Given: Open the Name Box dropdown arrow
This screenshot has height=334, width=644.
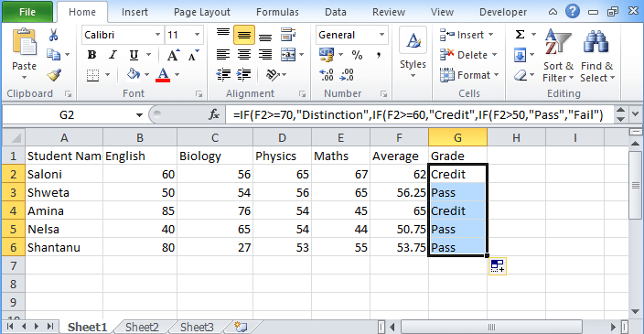Looking at the screenshot, I should pos(139,115).
